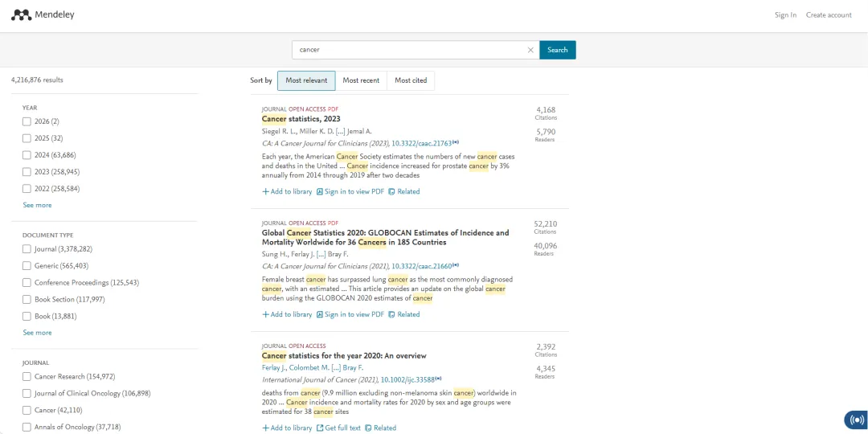Sort results by Most cited

[x=411, y=80]
